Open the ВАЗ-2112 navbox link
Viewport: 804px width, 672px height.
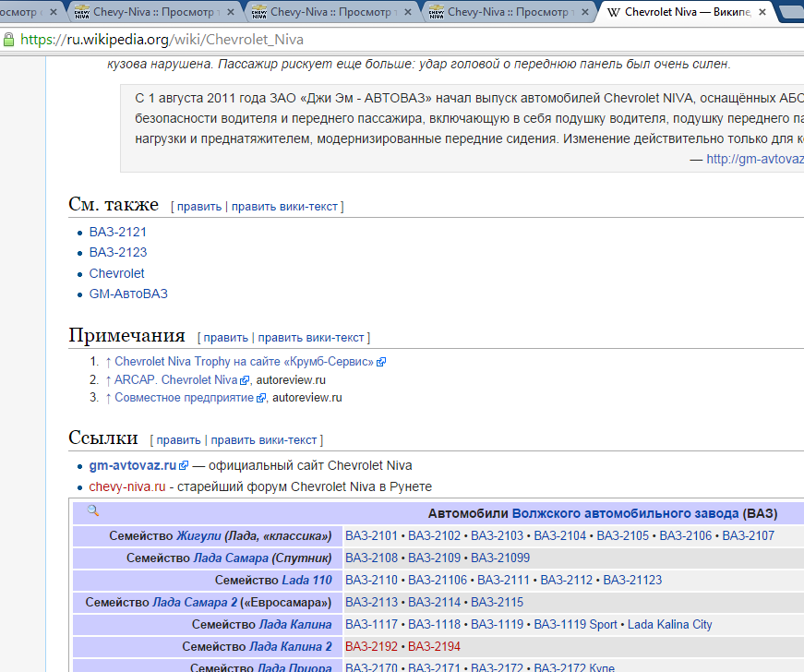(566, 581)
